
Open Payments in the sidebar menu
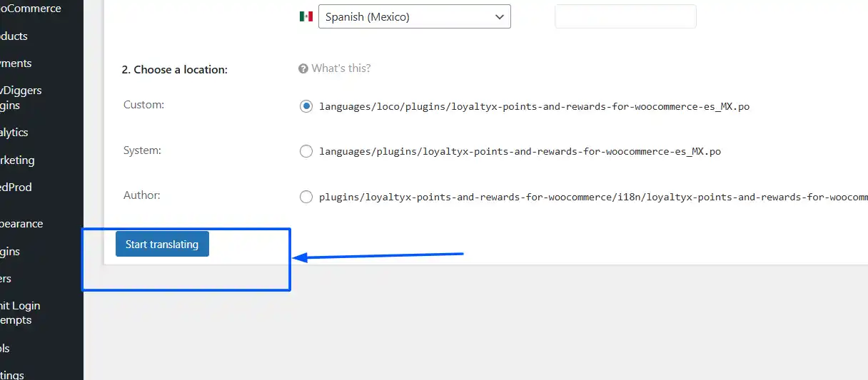click(x=16, y=63)
